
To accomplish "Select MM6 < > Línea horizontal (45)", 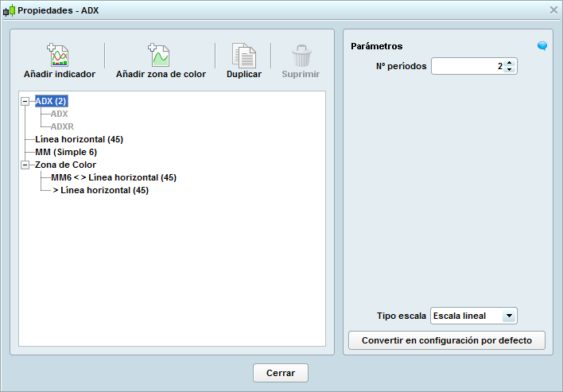I will click(114, 178).
